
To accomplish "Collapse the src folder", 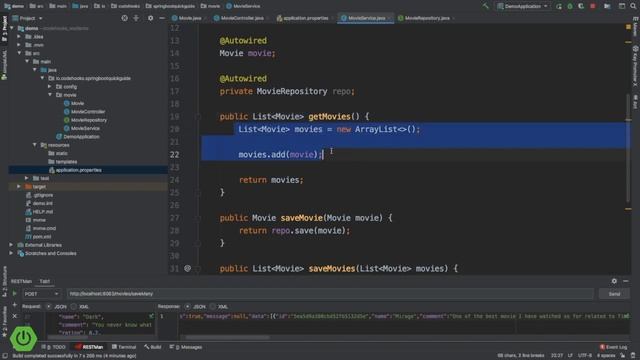I will coord(19,53).
